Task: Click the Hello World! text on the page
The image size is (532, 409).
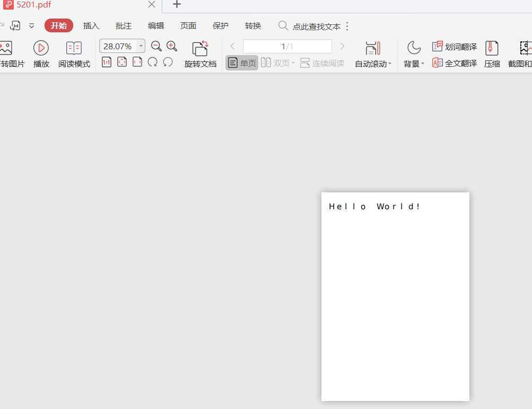Action: coord(374,207)
